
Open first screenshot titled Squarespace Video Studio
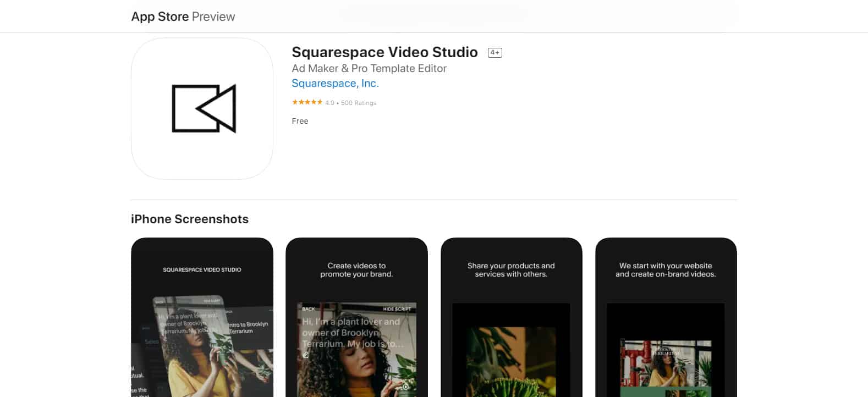pyautogui.click(x=202, y=317)
